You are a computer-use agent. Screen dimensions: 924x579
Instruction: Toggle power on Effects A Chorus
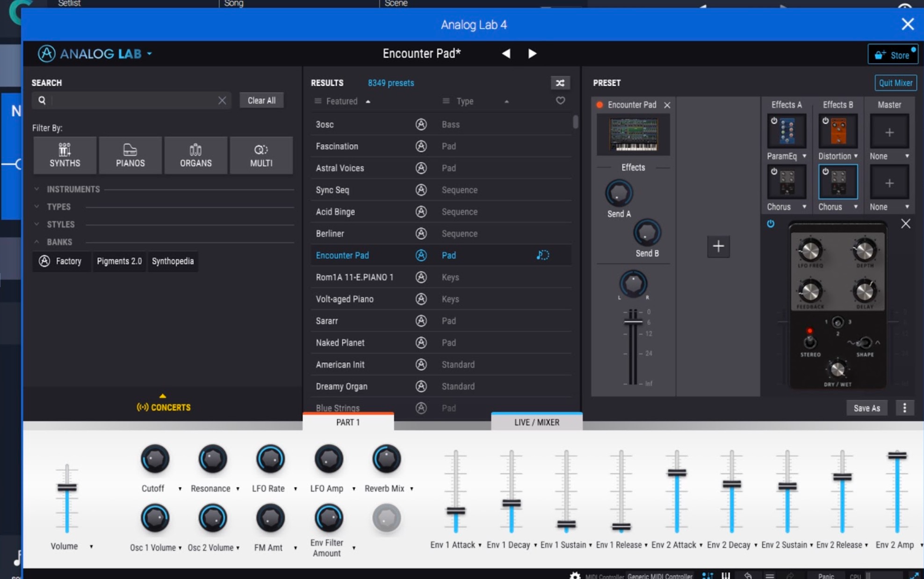tap(774, 171)
